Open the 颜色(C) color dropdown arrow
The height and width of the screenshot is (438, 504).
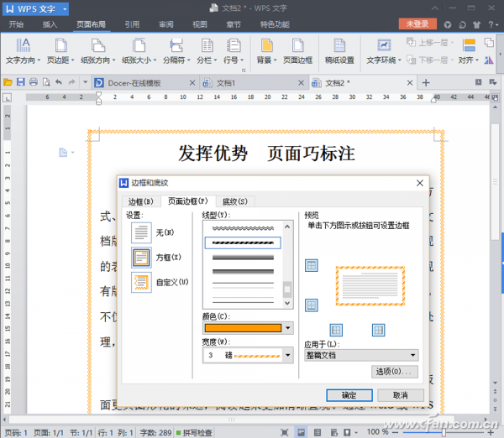288,328
